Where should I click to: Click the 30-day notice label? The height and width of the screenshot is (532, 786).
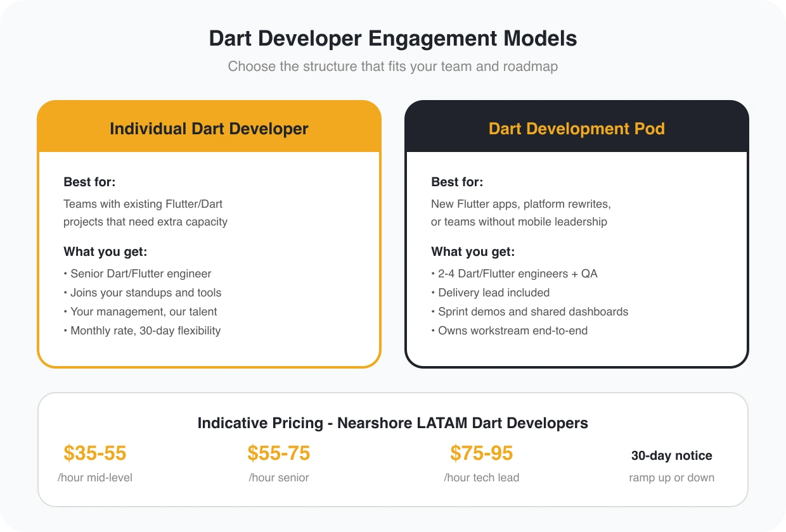click(671, 455)
